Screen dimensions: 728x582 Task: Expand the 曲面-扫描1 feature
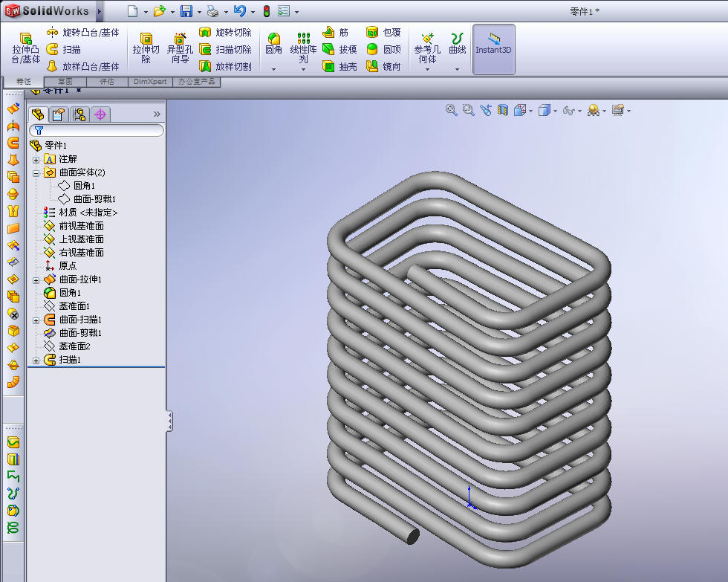pyautogui.click(x=36, y=320)
